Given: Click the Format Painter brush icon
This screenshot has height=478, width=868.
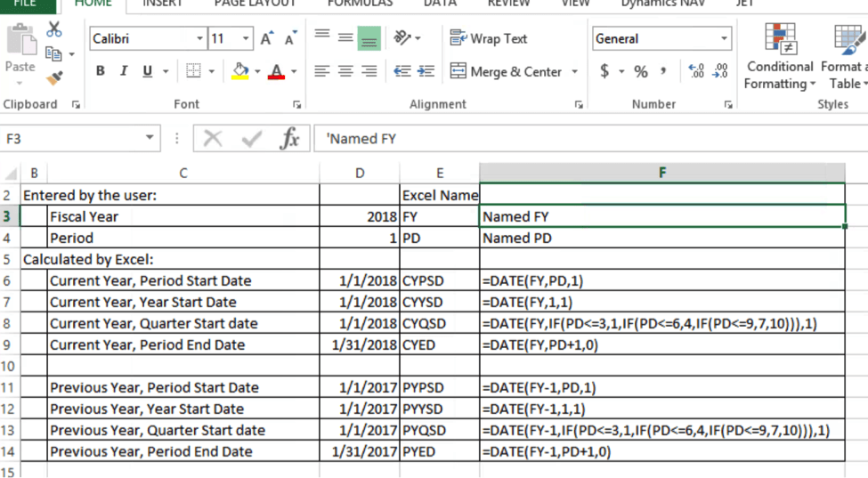Looking at the screenshot, I should [x=53, y=78].
